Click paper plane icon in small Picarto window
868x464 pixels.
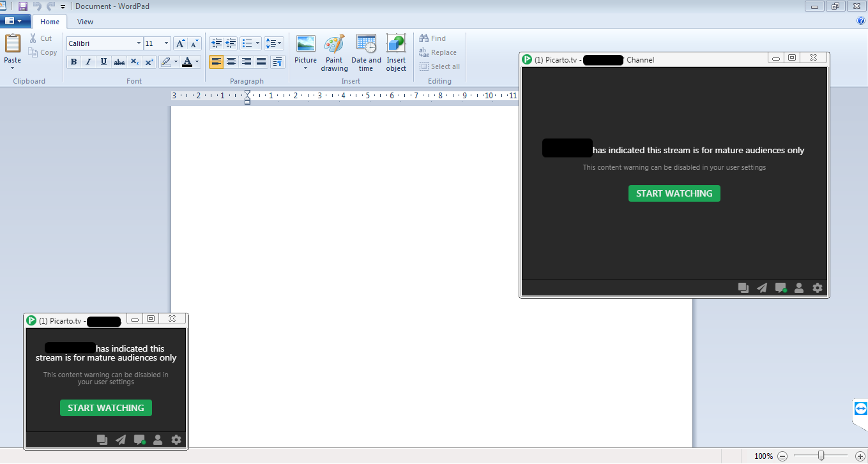pyautogui.click(x=121, y=440)
